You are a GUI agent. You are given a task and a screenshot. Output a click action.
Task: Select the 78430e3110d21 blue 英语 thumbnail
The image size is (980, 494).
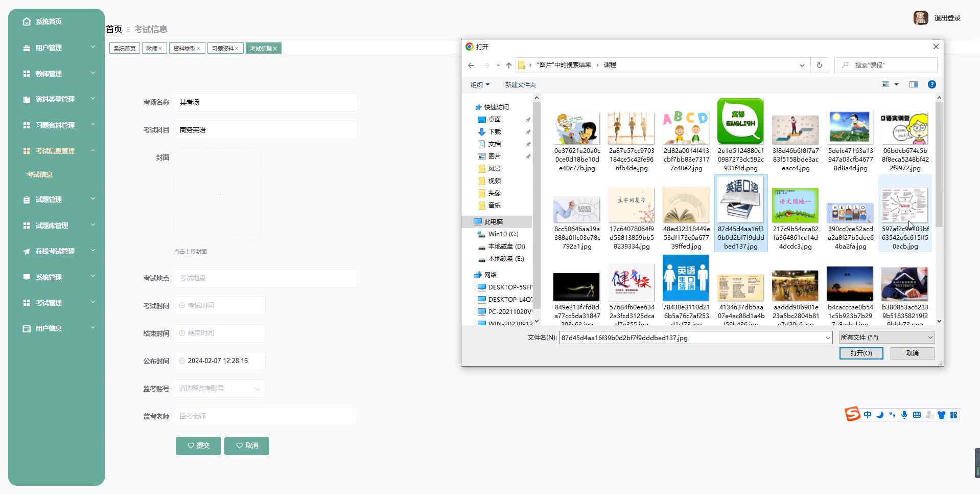point(686,279)
